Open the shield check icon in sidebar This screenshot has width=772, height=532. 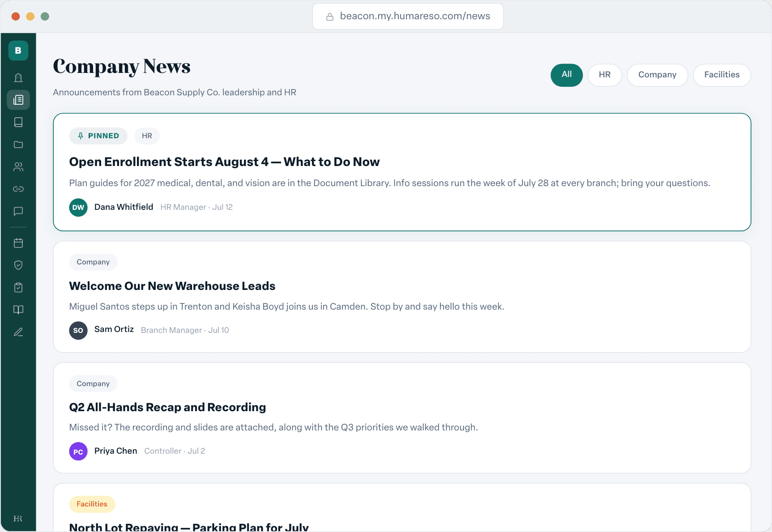tap(18, 265)
